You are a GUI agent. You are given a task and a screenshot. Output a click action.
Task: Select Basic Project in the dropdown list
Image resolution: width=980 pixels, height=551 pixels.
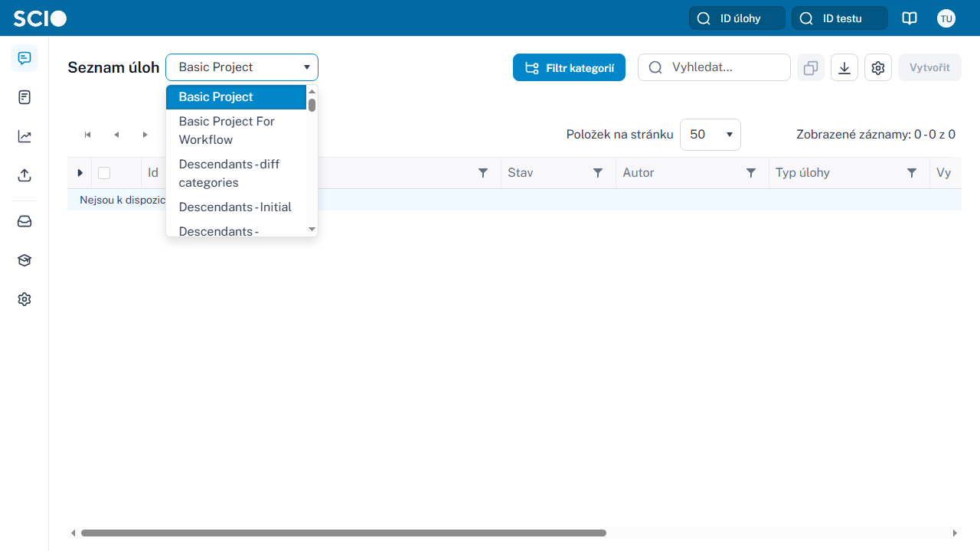coord(236,97)
